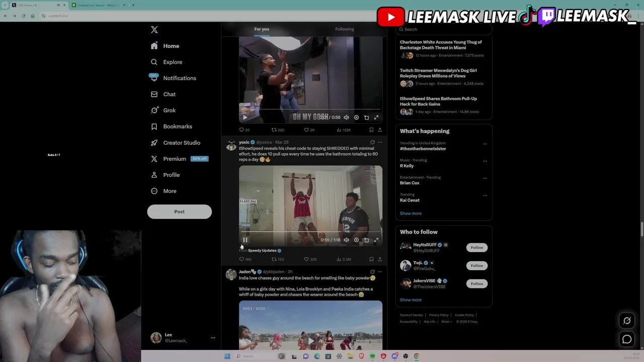644x362 pixels.
Task: Open OBS Studio from the taskbar
Action: [x=406, y=356]
